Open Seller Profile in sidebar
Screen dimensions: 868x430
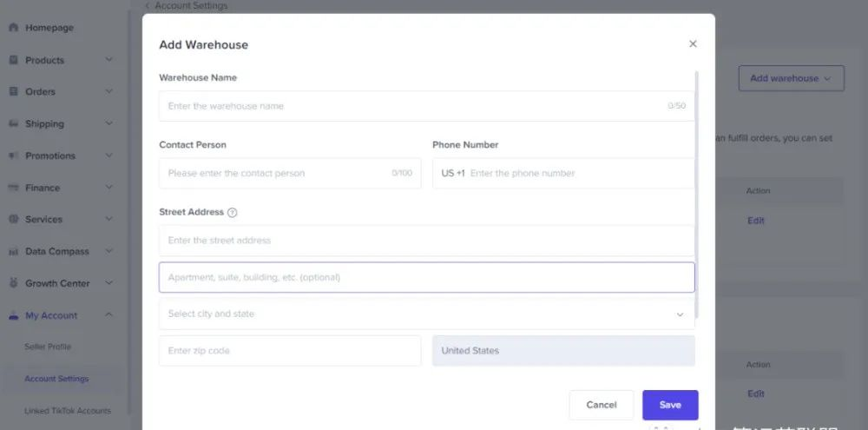[48, 347]
